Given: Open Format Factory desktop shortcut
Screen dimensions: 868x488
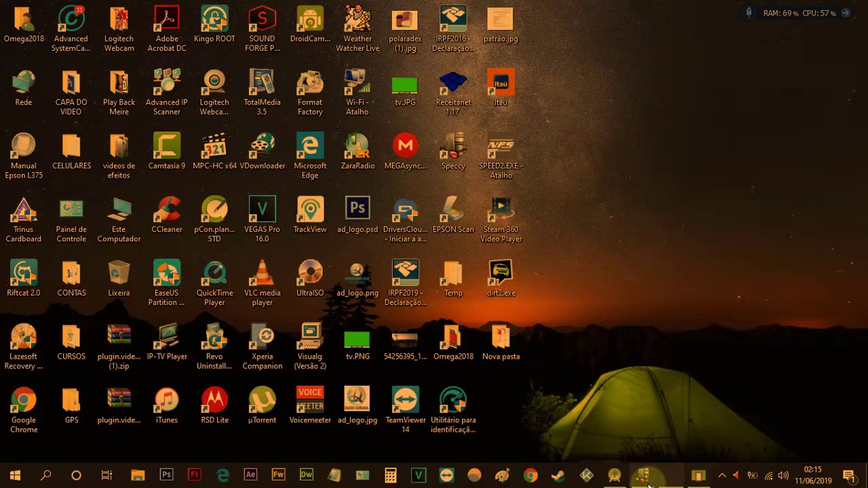Looking at the screenshot, I should click(310, 92).
